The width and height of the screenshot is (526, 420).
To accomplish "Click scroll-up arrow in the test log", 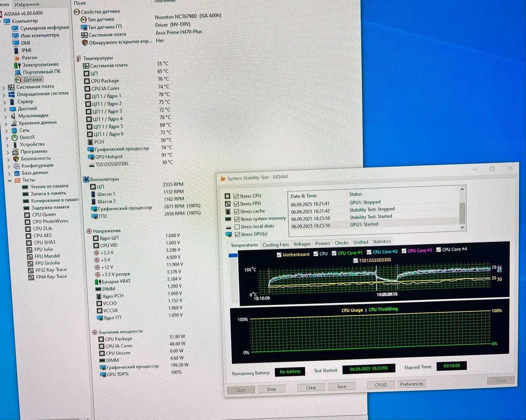I will [462, 189].
